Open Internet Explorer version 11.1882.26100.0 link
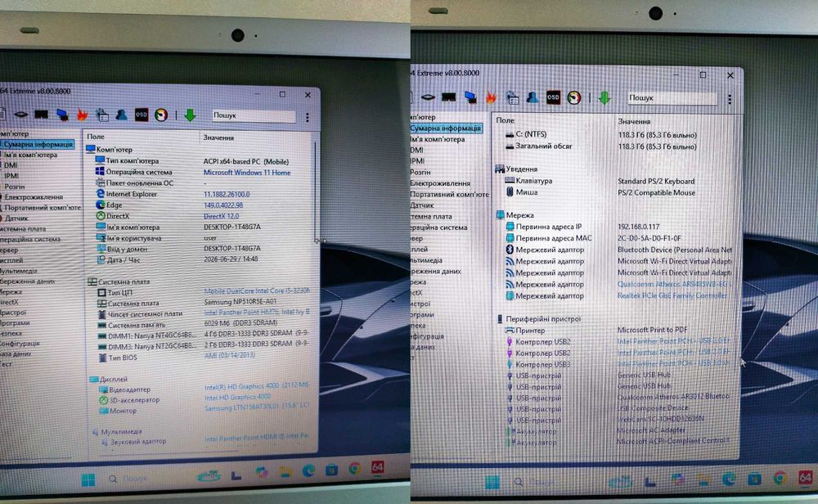Viewport: 818px width, 504px height. (227, 194)
